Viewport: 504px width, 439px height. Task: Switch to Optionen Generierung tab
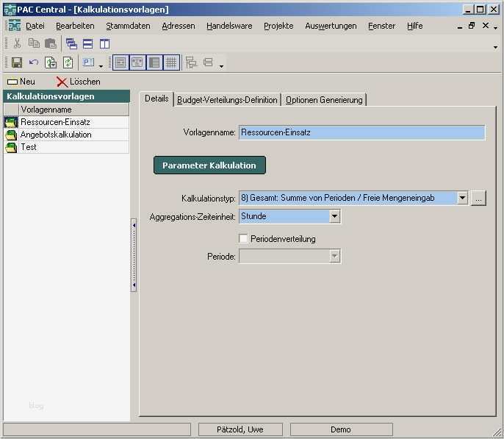[x=324, y=100]
